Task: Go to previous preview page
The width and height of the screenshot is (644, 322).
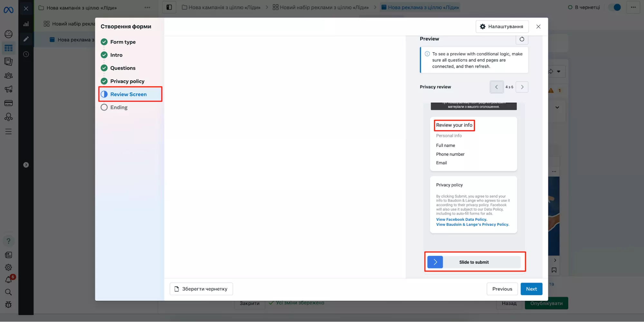Action: [496, 87]
